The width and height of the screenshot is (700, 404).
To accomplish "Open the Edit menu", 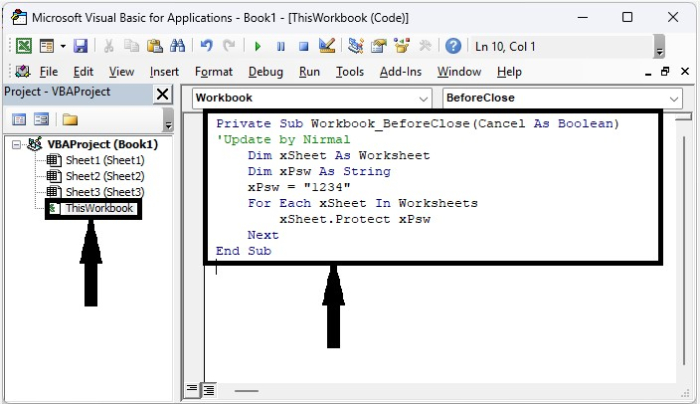I will pos(83,72).
